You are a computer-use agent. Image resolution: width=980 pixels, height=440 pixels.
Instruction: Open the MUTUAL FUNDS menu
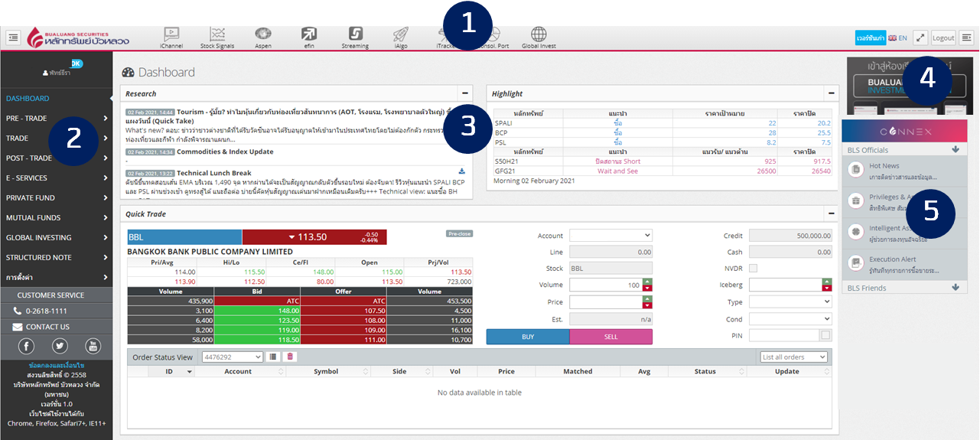(57, 217)
